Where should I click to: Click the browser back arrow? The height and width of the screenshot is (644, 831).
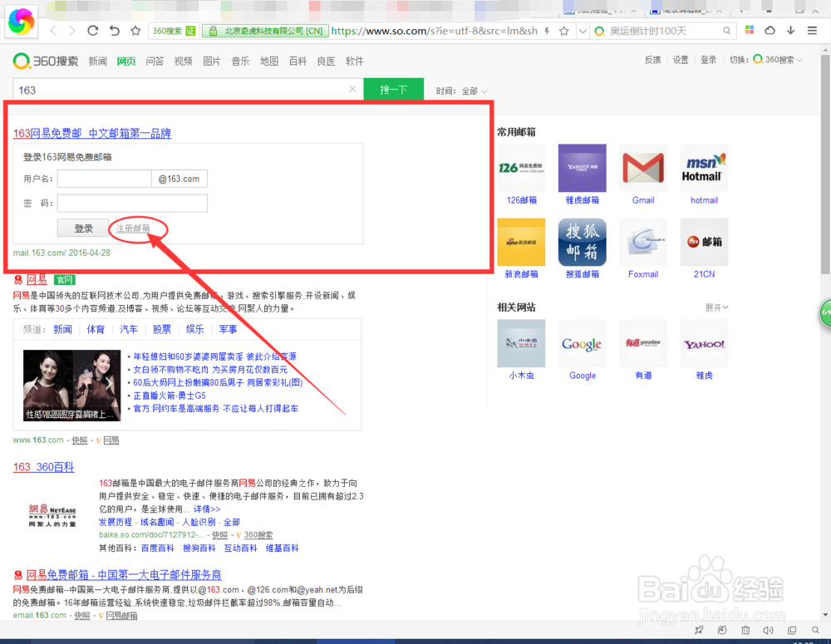click(53, 31)
